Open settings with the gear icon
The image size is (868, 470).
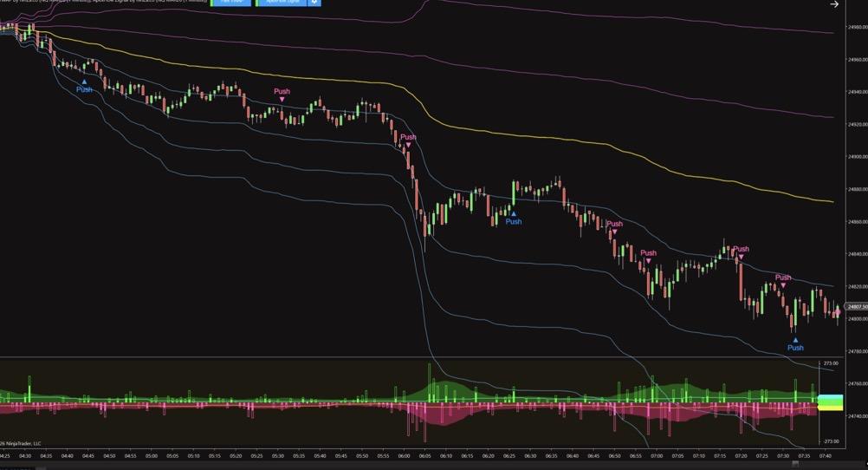coord(314,3)
